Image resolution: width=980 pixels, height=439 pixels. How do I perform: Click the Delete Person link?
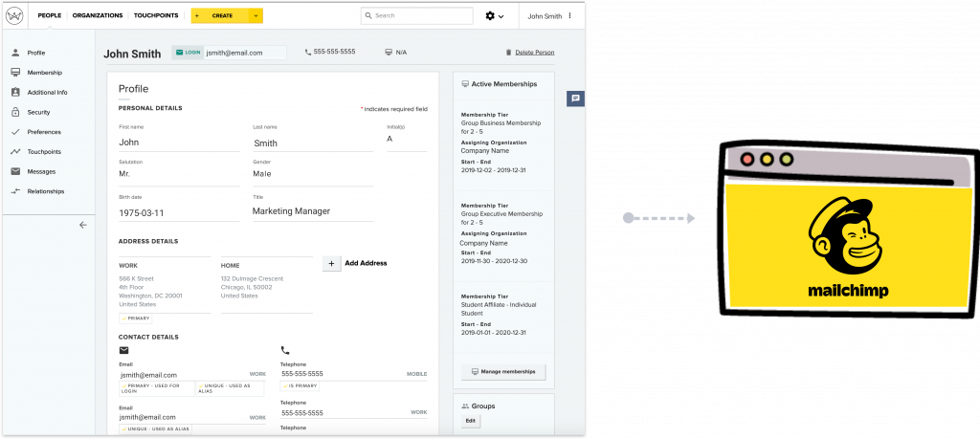(x=535, y=53)
